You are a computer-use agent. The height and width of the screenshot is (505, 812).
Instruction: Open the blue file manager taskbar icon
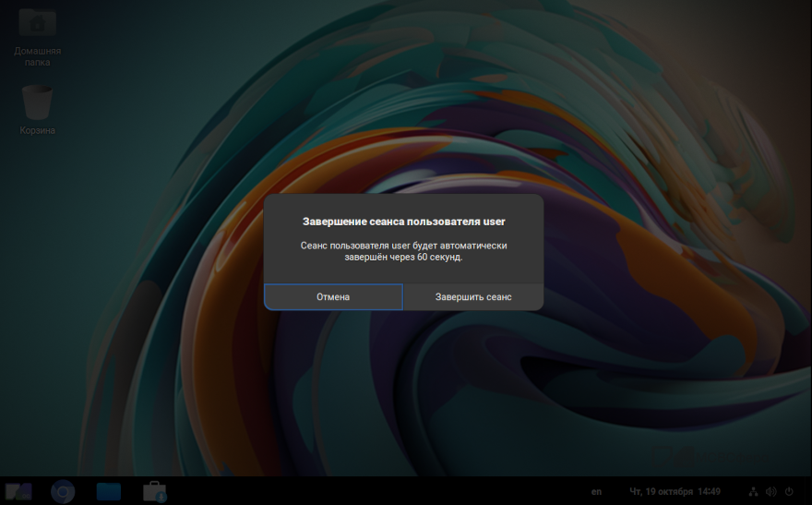[x=109, y=491]
